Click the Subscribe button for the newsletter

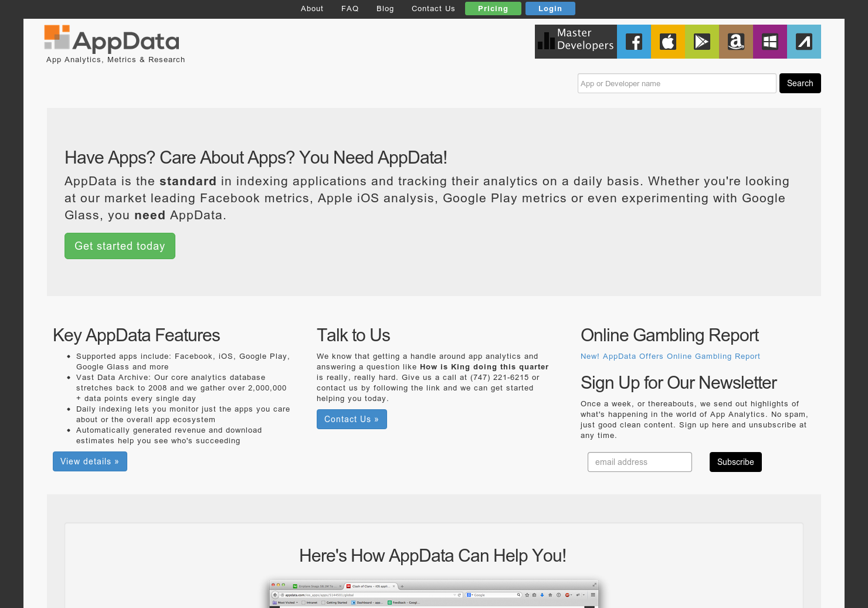click(735, 462)
